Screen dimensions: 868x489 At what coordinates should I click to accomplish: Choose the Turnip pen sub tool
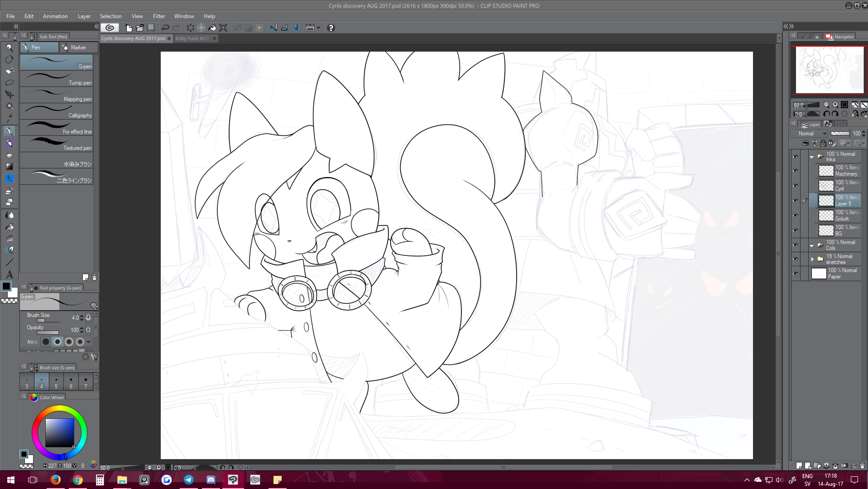click(x=57, y=79)
